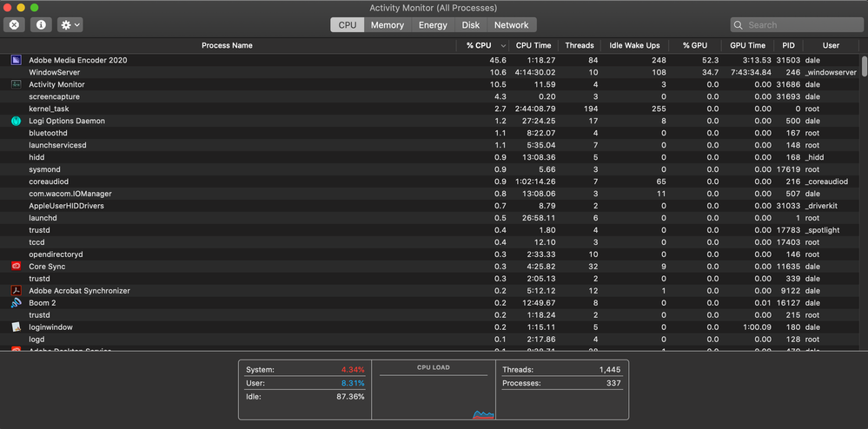The image size is (868, 429).
Task: Switch to the Disk tab
Action: coord(471,25)
